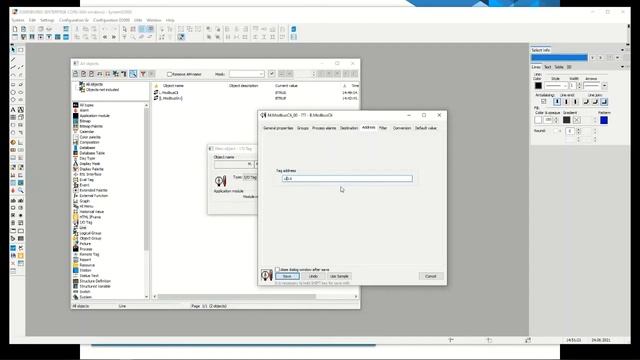Select the second Line end style icon
The height and width of the screenshot is (360, 640).
click(566, 102)
